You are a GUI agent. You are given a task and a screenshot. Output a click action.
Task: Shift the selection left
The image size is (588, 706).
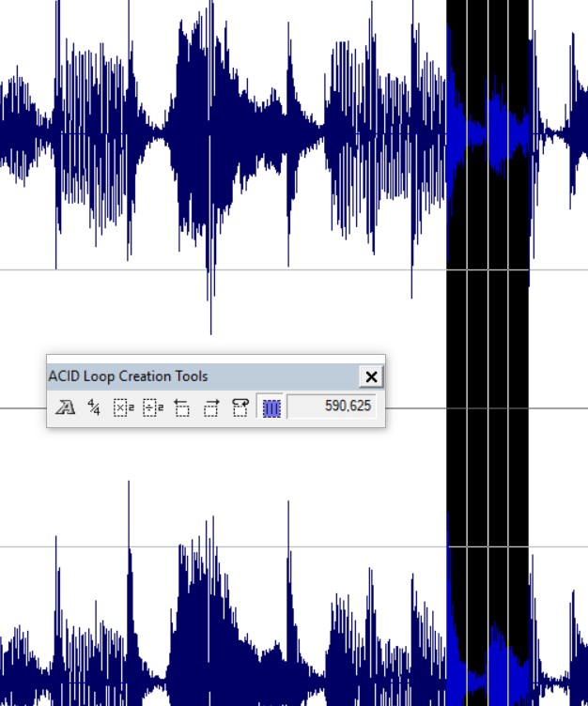182,407
